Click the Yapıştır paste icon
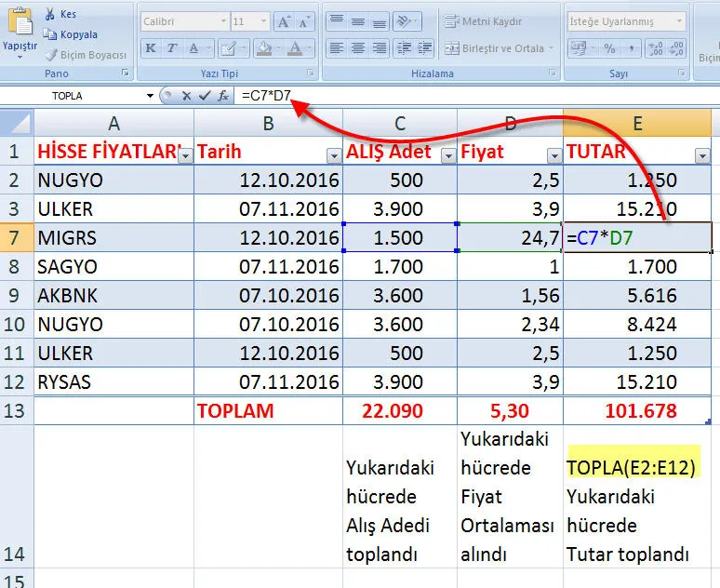This screenshot has width=720, height=588. click(20, 22)
